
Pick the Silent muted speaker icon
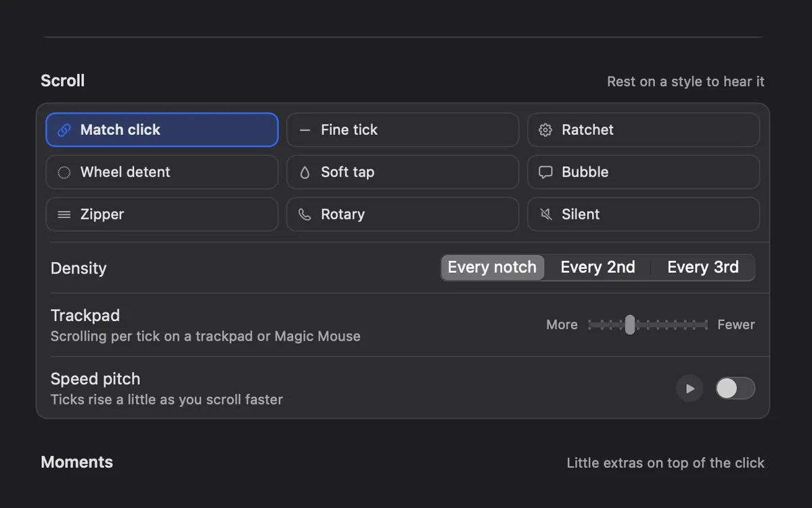point(545,215)
